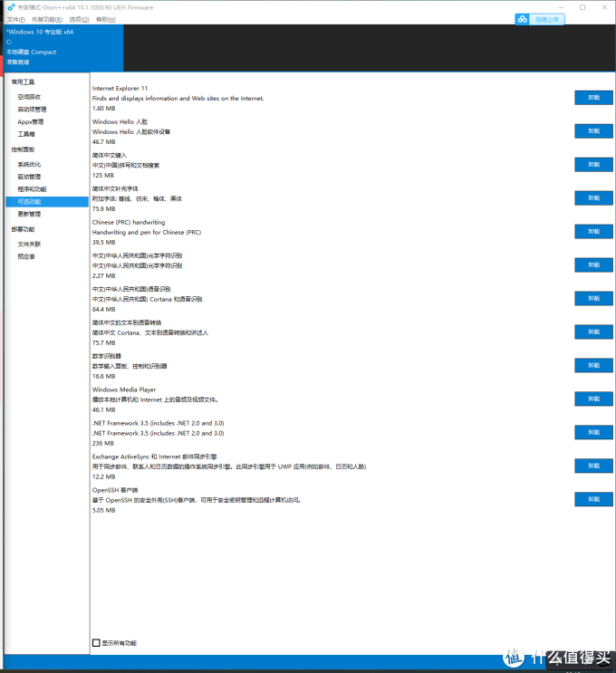Viewport: 616px width, 673px height.
Task: Open 工具箱 in the sidebar
Action: point(26,134)
